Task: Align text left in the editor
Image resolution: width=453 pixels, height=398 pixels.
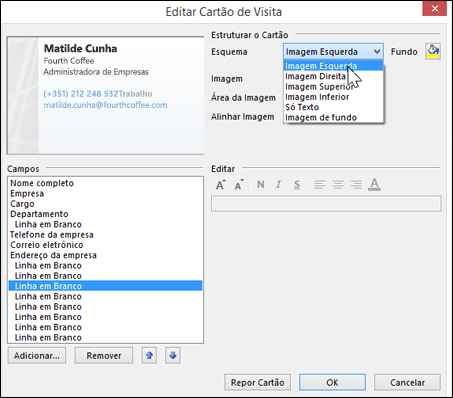Action: coord(320,185)
